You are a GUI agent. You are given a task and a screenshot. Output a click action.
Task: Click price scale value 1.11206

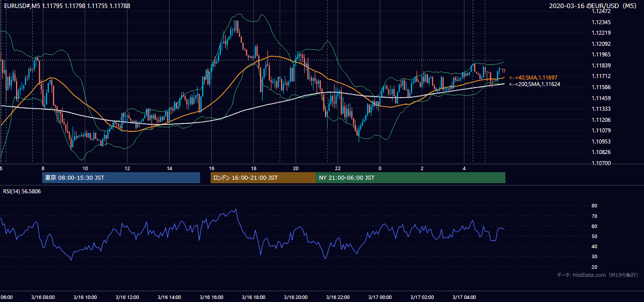601,120
